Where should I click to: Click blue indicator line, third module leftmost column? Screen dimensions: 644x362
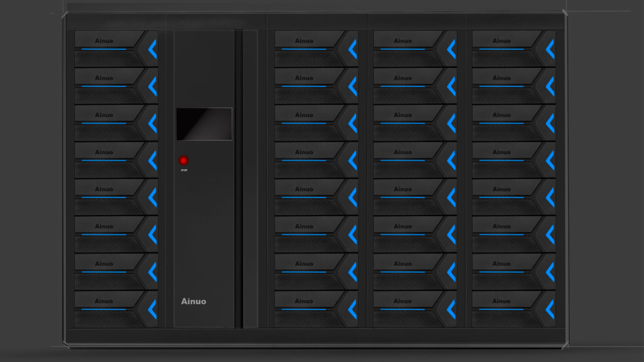(x=104, y=123)
